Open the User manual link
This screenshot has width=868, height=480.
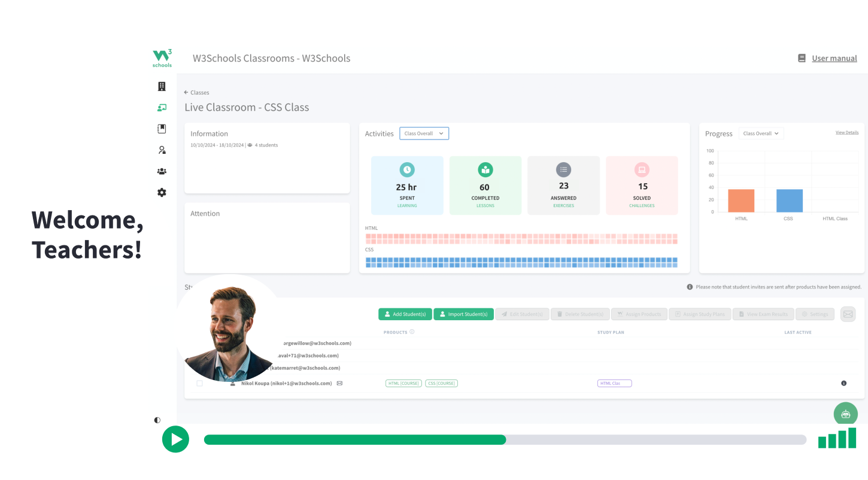(x=834, y=58)
